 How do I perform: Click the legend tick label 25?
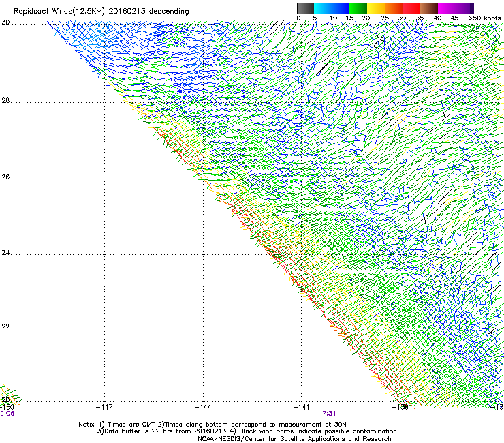(385, 18)
